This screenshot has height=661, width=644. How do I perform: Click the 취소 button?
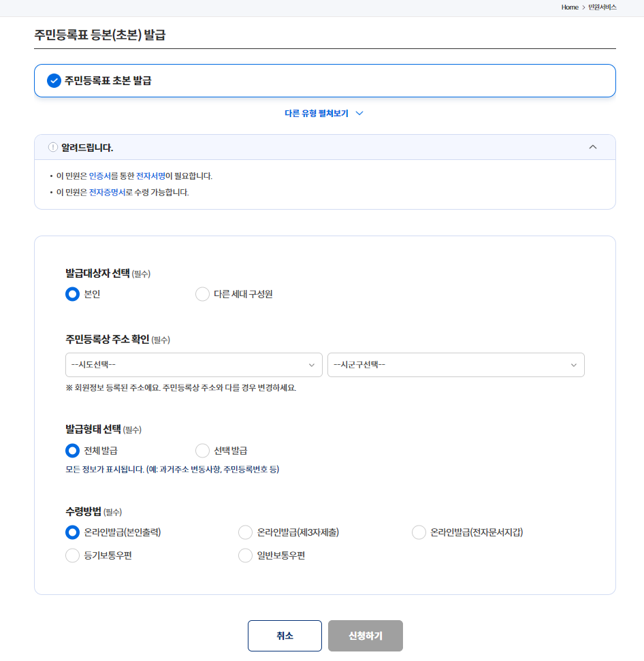[x=285, y=636]
